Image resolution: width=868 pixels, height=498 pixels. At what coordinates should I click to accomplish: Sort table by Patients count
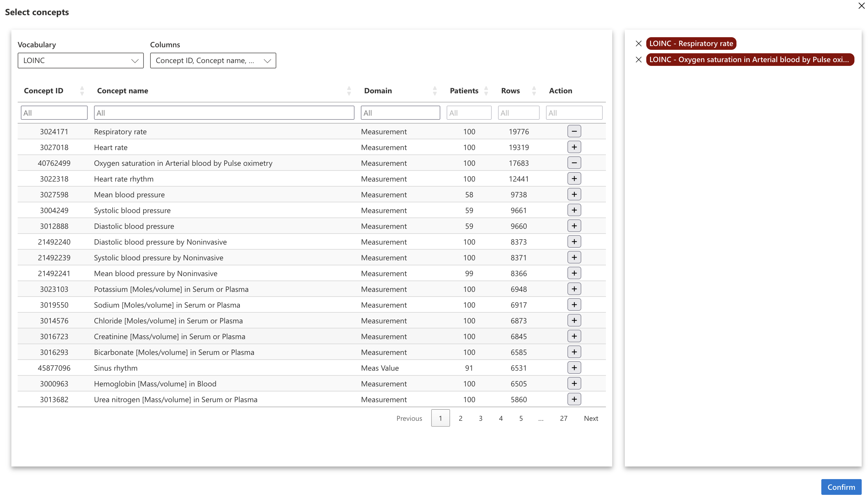(x=486, y=91)
